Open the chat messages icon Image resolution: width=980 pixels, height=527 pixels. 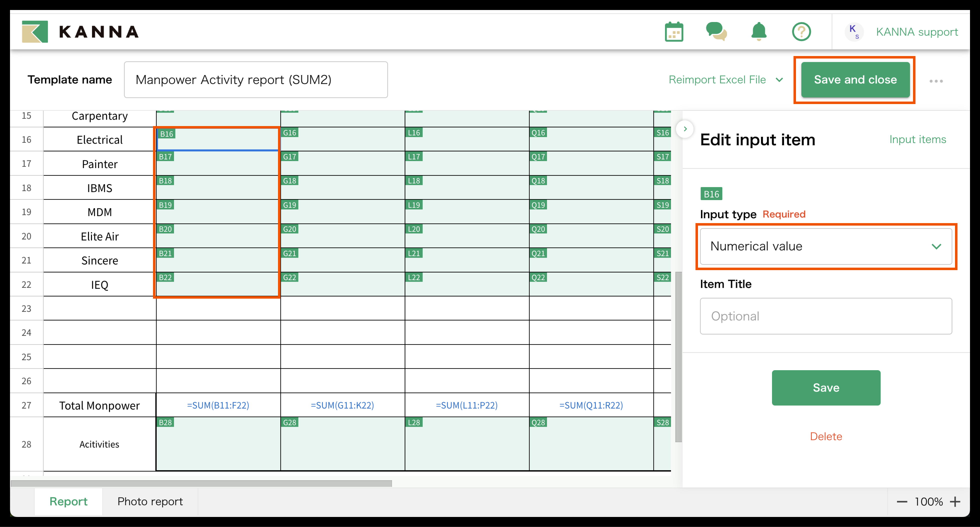point(716,32)
